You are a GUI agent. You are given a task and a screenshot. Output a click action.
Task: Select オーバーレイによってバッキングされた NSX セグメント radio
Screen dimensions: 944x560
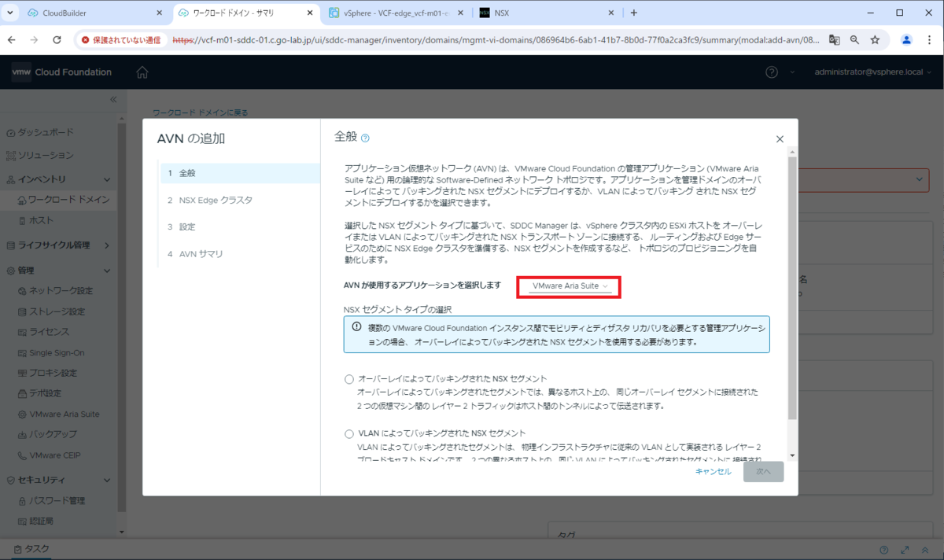(349, 379)
